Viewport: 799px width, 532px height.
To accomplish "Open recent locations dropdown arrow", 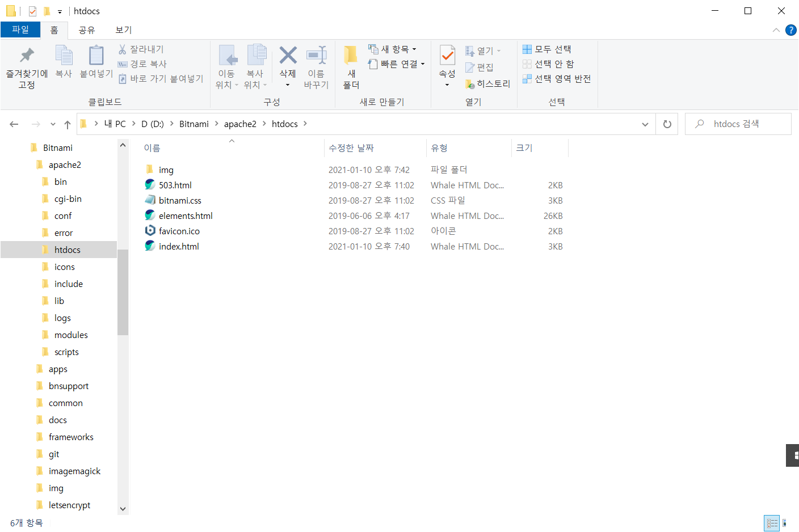I will 53,124.
